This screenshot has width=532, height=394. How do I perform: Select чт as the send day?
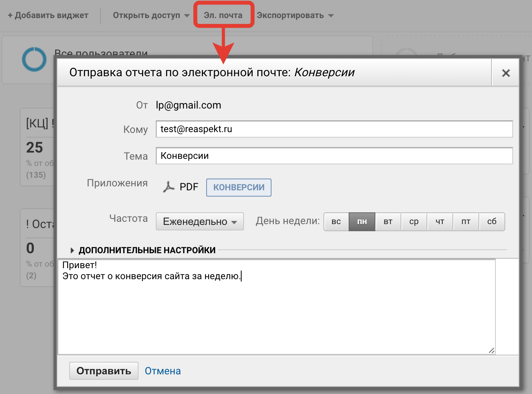[x=440, y=221]
